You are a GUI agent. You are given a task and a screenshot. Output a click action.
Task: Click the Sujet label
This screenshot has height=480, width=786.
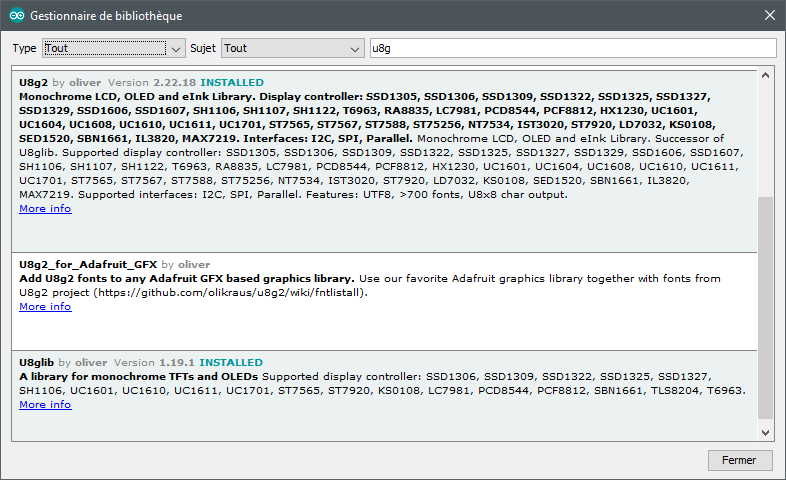(x=203, y=48)
